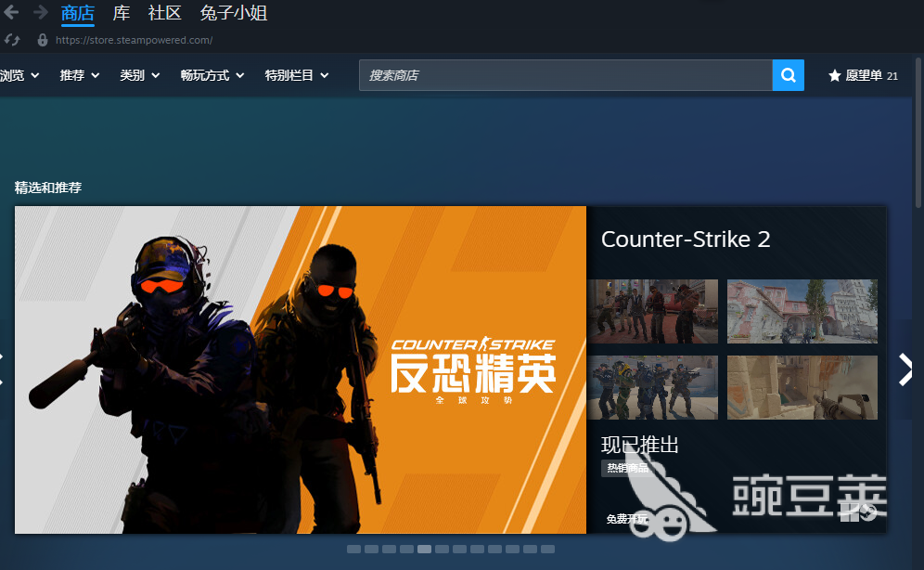The image size is (924, 570).
Task: Open the 愿望单 wishlist link
Action: tap(864, 75)
